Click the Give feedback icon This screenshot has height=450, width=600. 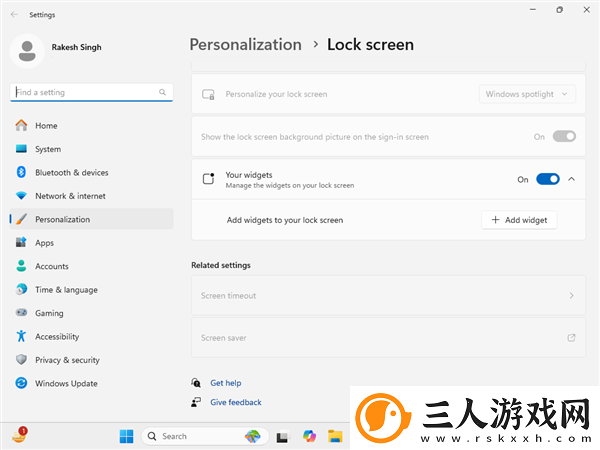[196, 402]
